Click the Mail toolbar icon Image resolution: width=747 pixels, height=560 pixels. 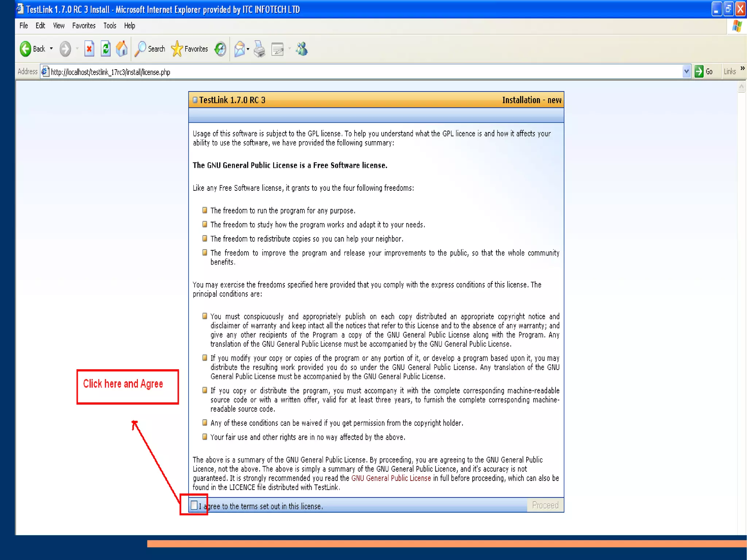coord(239,49)
